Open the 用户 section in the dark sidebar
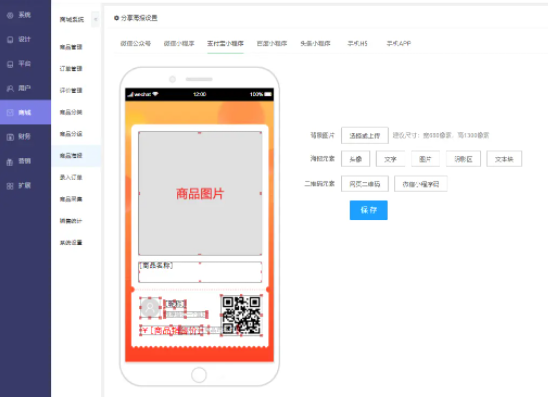This screenshot has width=548, height=397. (x=25, y=88)
